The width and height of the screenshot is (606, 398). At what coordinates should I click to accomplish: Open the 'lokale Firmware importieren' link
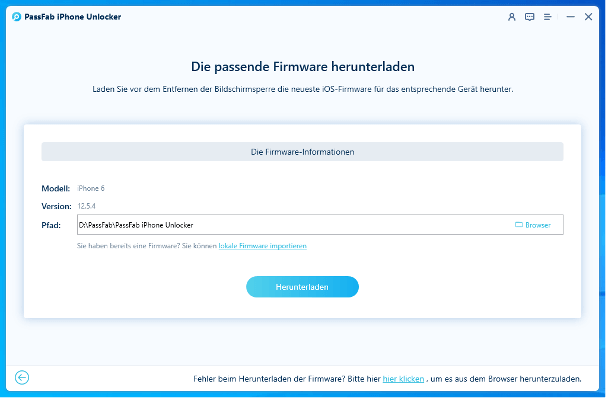click(x=262, y=246)
